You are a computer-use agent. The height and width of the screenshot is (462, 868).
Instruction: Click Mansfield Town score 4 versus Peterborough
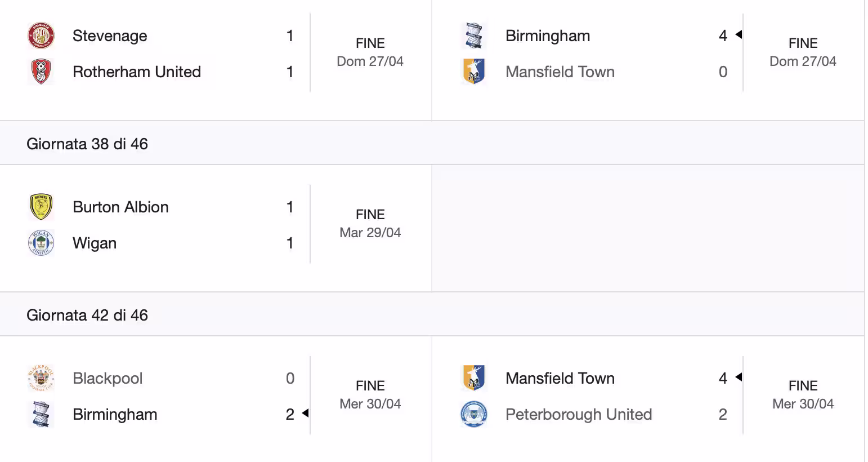(723, 378)
